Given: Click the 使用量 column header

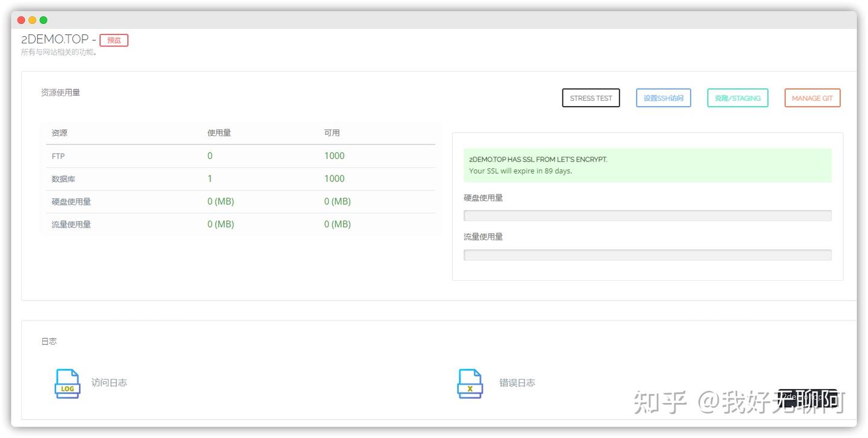Looking at the screenshot, I should 219,133.
